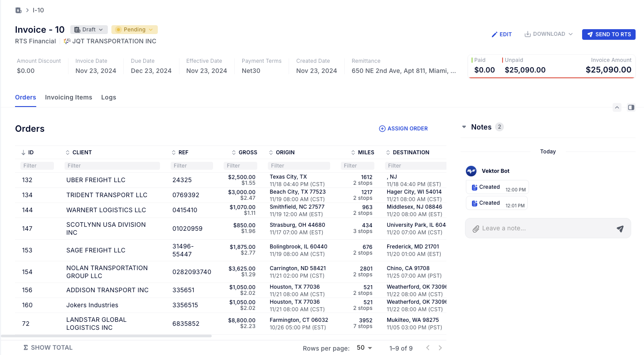Go to previous page arrow
Image resolution: width=644 pixels, height=355 pixels.
coord(427,348)
